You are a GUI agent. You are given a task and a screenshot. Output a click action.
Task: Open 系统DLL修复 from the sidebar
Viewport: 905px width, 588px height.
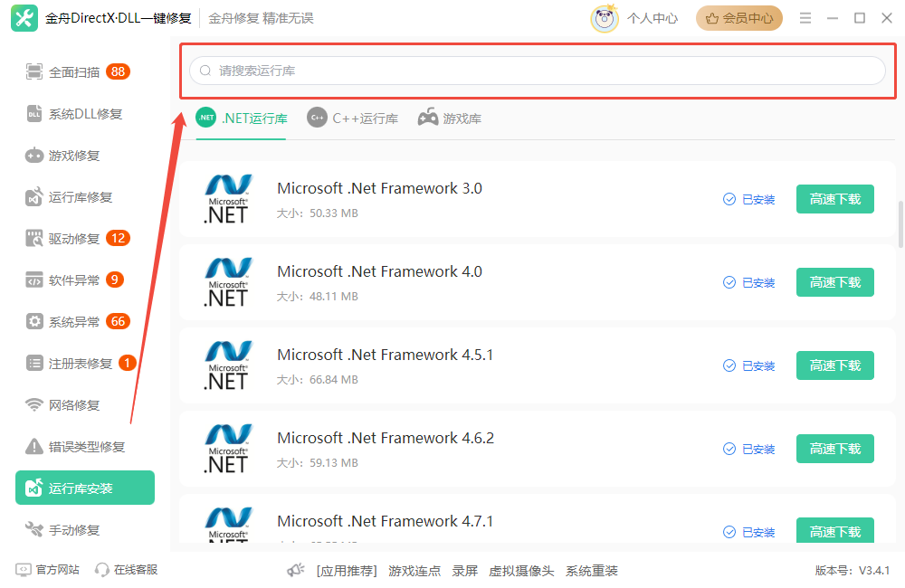75,114
